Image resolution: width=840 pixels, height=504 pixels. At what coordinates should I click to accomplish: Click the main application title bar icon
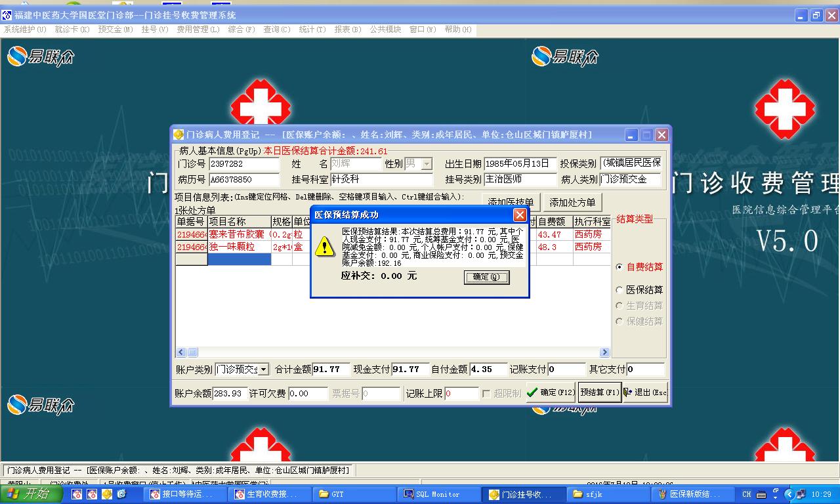coord(7,15)
